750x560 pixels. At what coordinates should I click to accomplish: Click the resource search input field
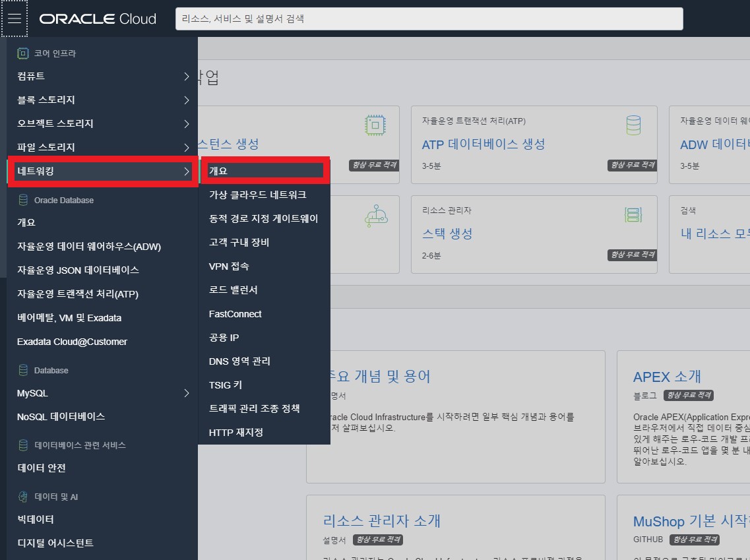click(429, 18)
